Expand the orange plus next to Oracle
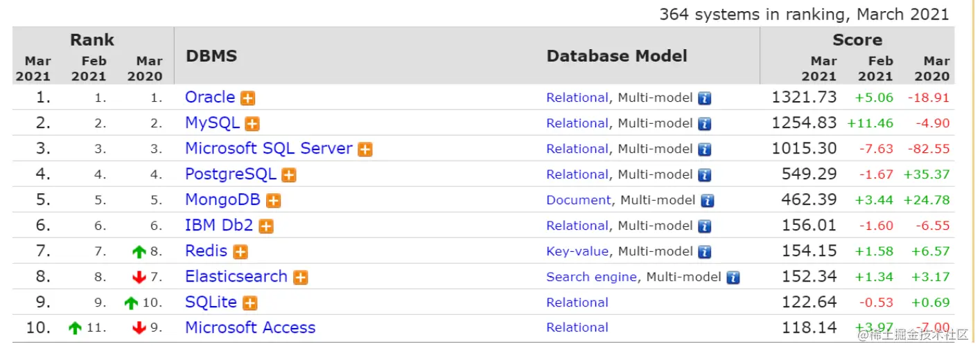The height and width of the screenshot is (353, 980). [247, 98]
